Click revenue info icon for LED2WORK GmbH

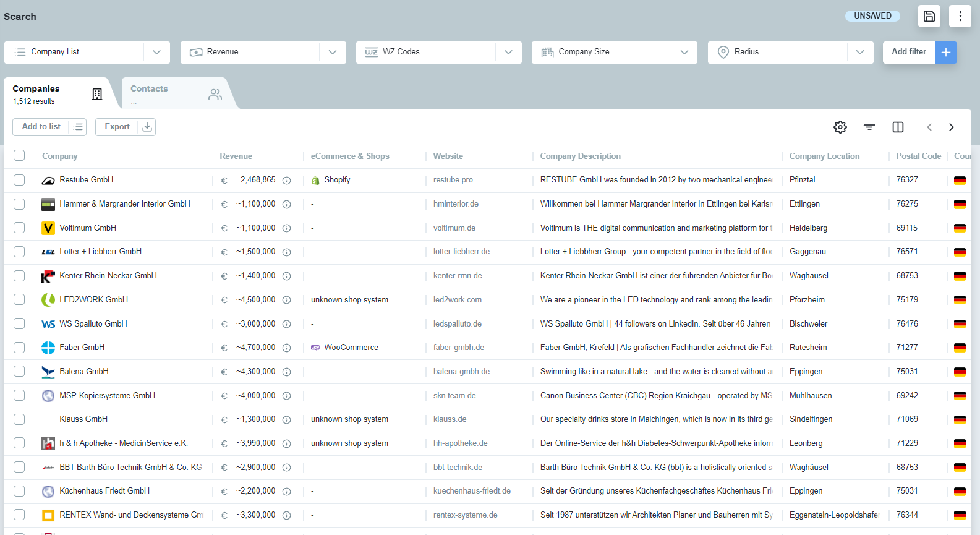287,300
